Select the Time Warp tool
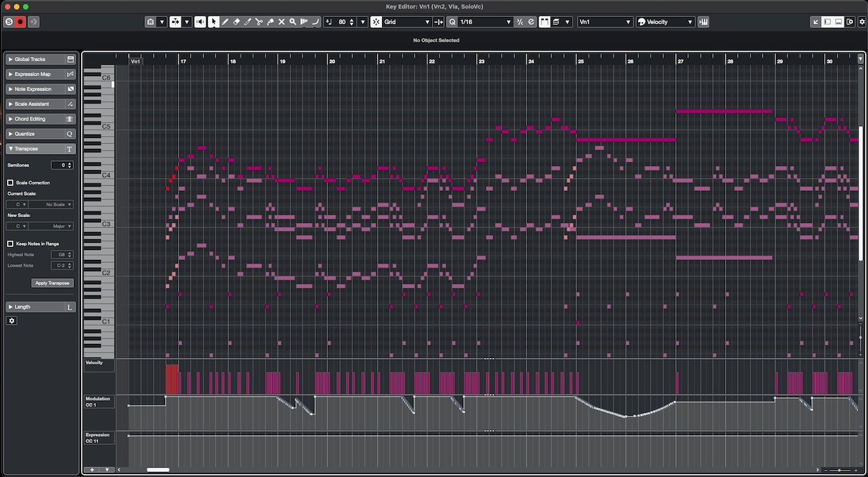 point(304,22)
